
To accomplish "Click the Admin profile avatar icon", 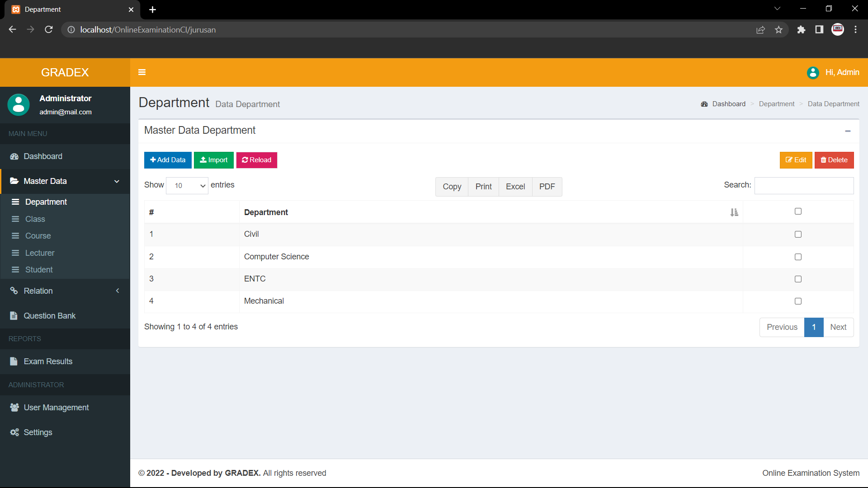I will (x=812, y=72).
